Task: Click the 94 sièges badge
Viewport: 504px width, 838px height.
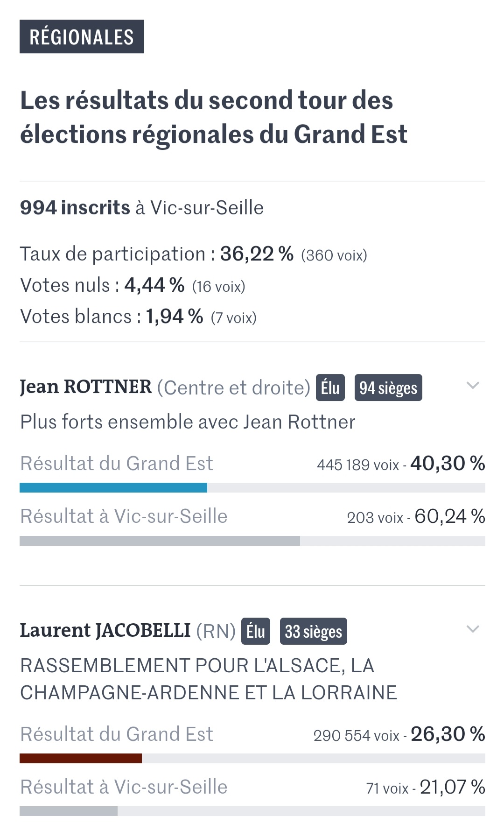Action: tap(388, 387)
